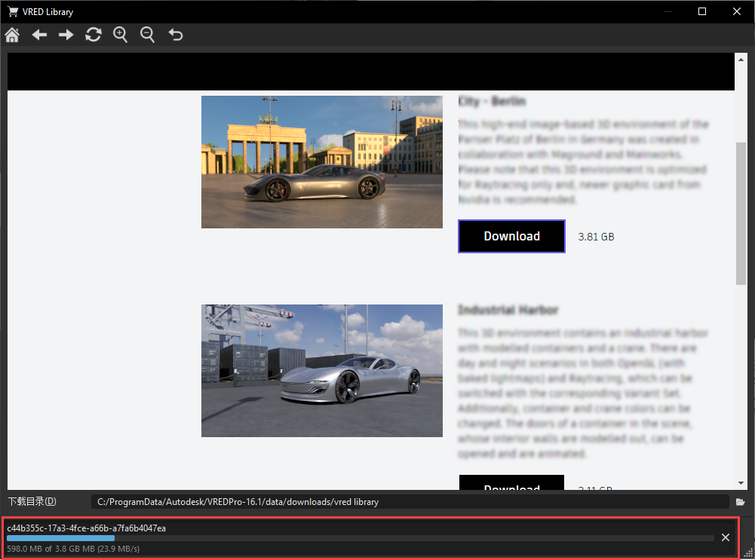Select the City - Berlin heading
This screenshot has width=755, height=560.
pos(492,101)
